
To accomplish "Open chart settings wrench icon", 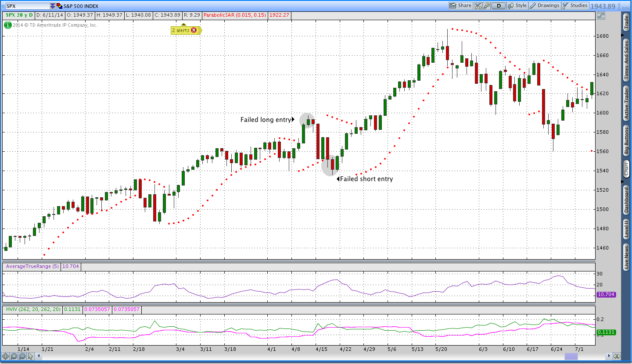I will (x=486, y=6).
